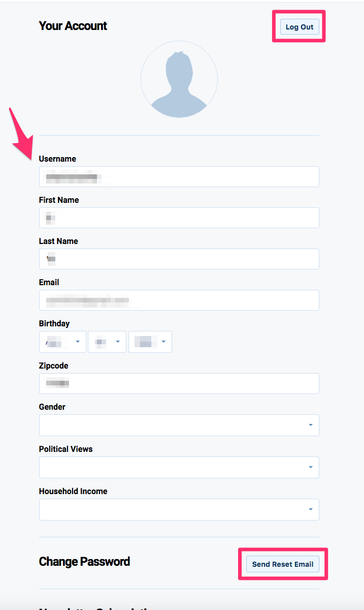Select the Gender combo box
Image resolution: width=364 pixels, height=610 pixels.
point(179,425)
